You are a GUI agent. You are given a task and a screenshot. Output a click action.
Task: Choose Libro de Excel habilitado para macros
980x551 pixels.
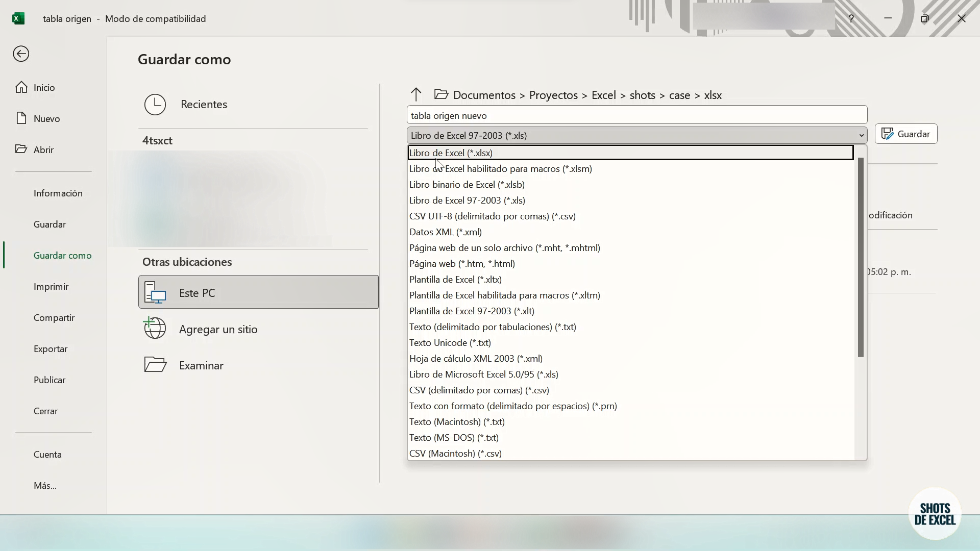pyautogui.click(x=630, y=168)
